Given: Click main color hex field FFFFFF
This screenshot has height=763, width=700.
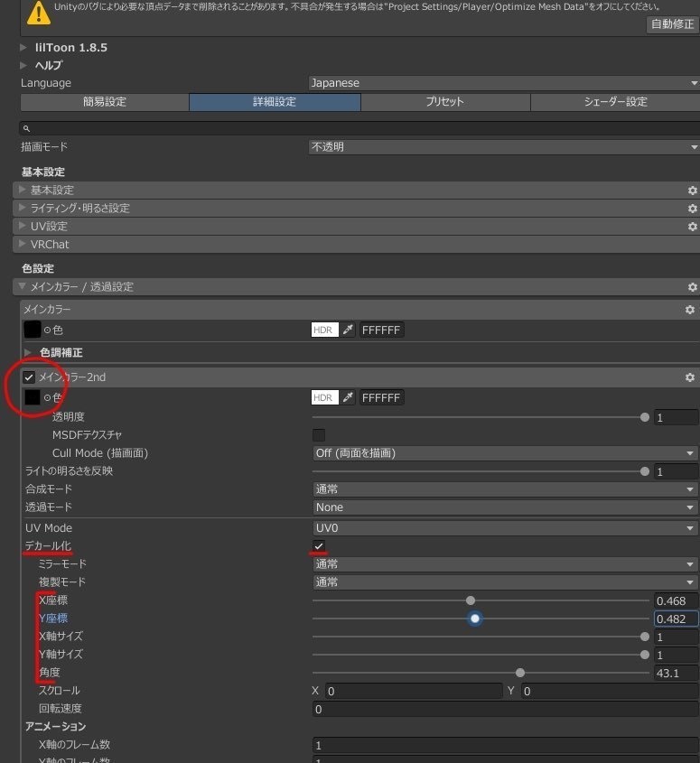Looking at the screenshot, I should click(382, 330).
